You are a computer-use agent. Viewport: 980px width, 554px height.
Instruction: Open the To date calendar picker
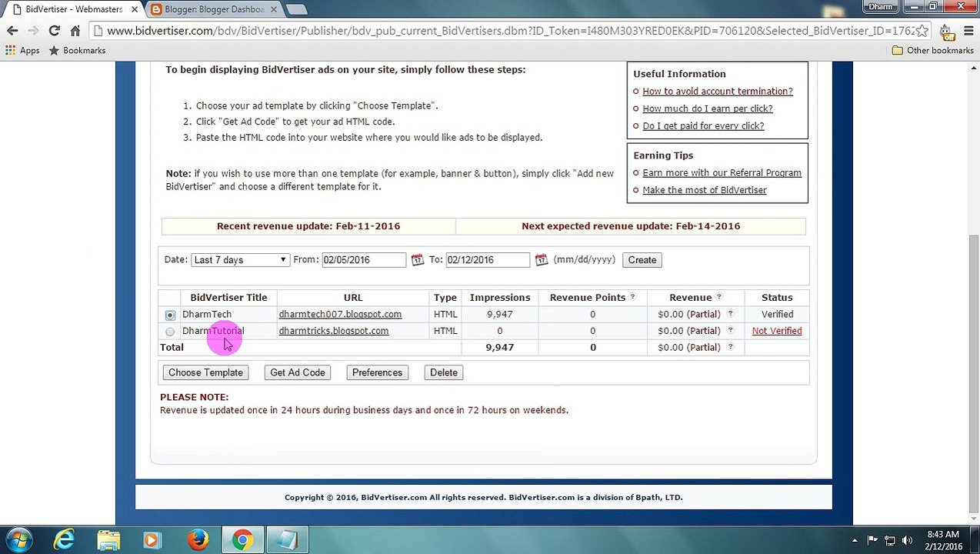[541, 260]
